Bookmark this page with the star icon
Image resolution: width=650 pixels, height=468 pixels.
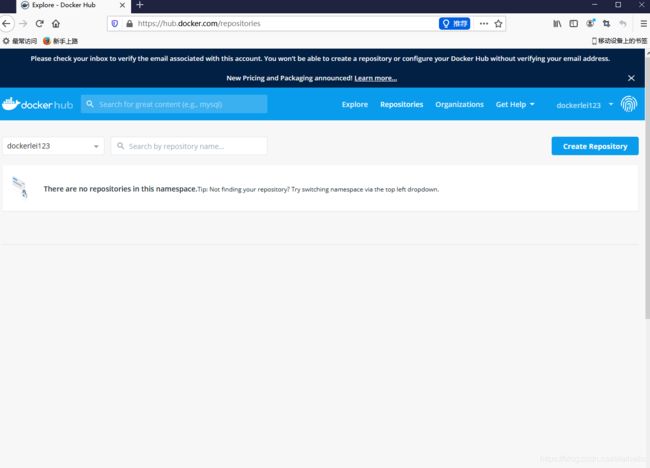(x=498, y=24)
